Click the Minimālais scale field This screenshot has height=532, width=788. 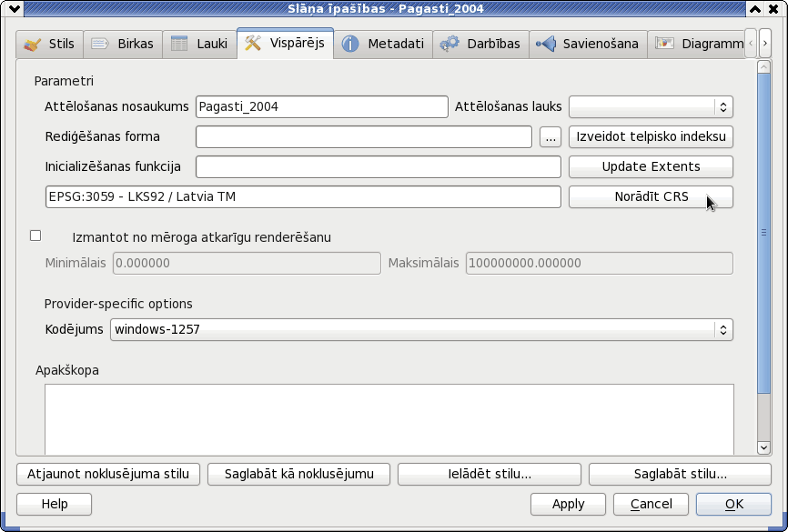click(247, 263)
